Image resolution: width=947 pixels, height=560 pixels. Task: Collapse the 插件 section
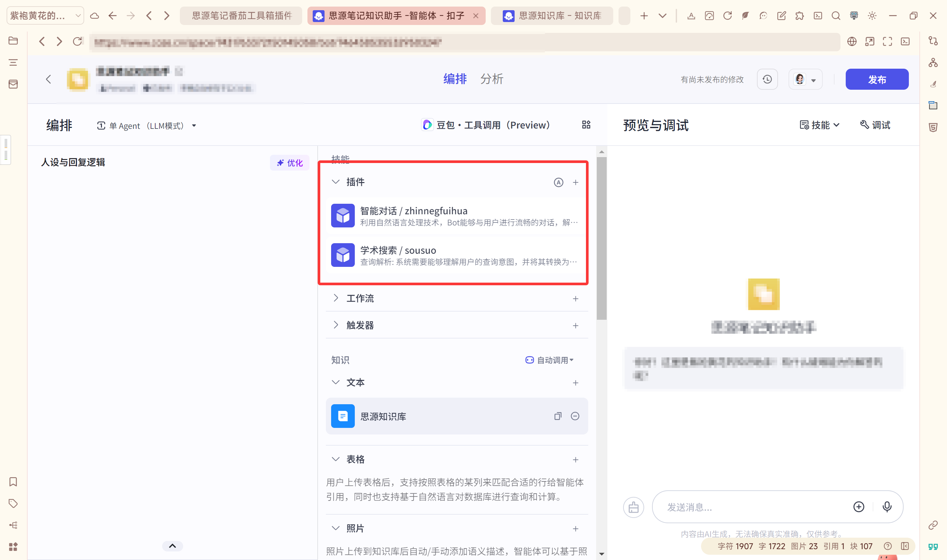point(335,182)
